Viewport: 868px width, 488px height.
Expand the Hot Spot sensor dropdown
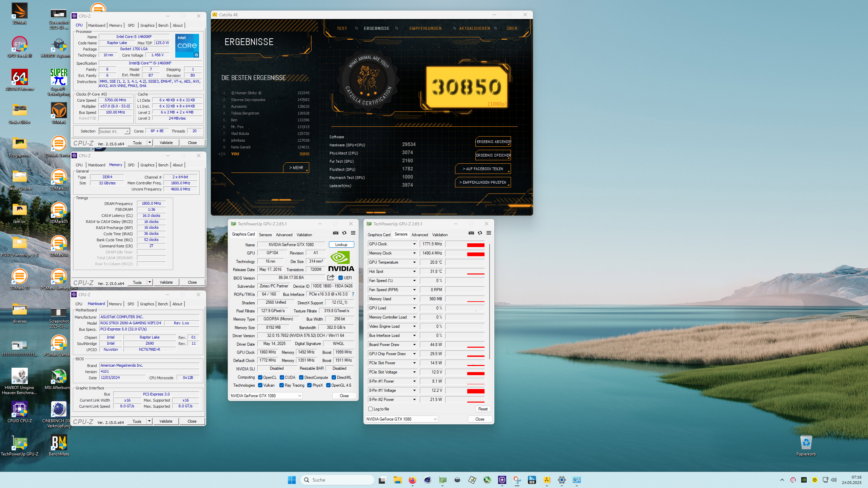pyautogui.click(x=414, y=271)
